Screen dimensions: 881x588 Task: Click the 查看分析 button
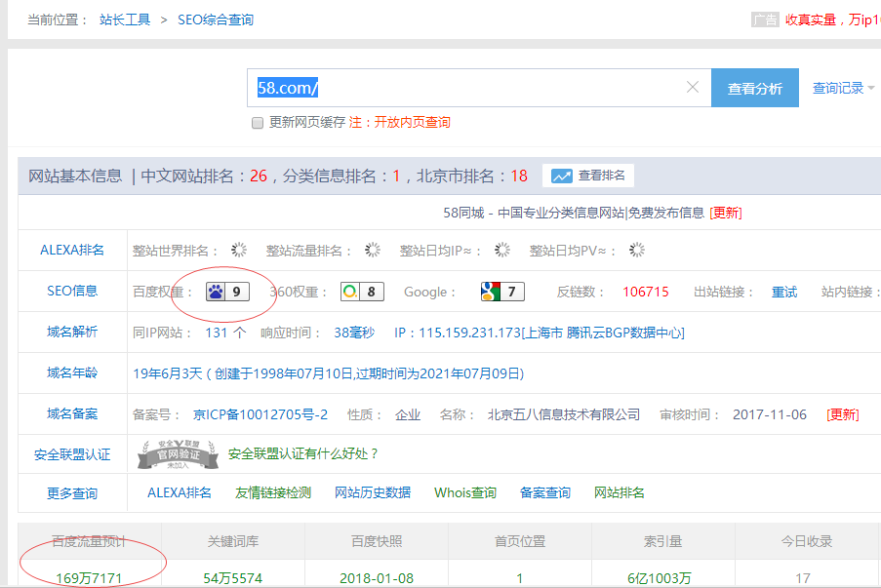754,88
